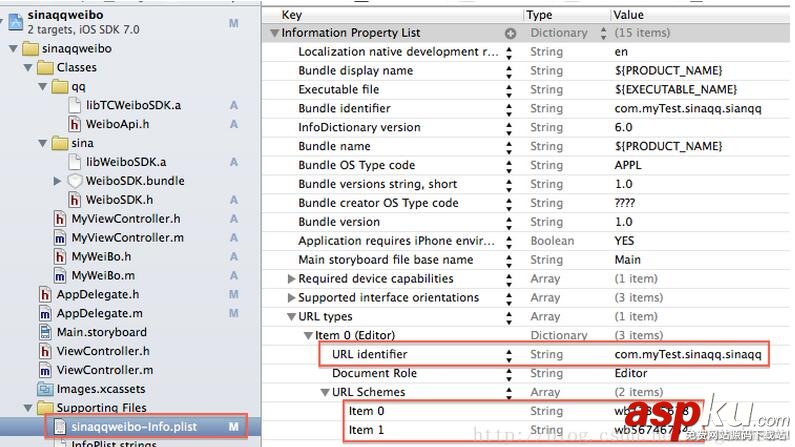Open key stepper for Executable file row

tap(508, 90)
